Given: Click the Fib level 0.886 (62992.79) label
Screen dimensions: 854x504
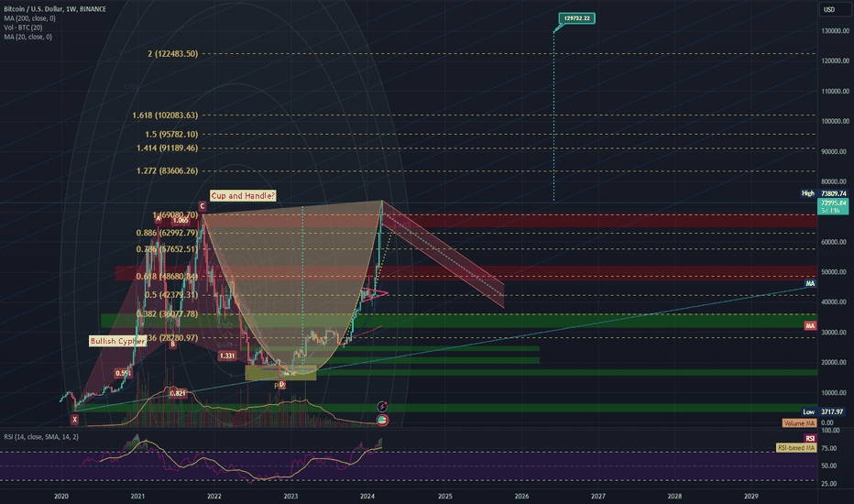Looking at the screenshot, I should tap(167, 233).
